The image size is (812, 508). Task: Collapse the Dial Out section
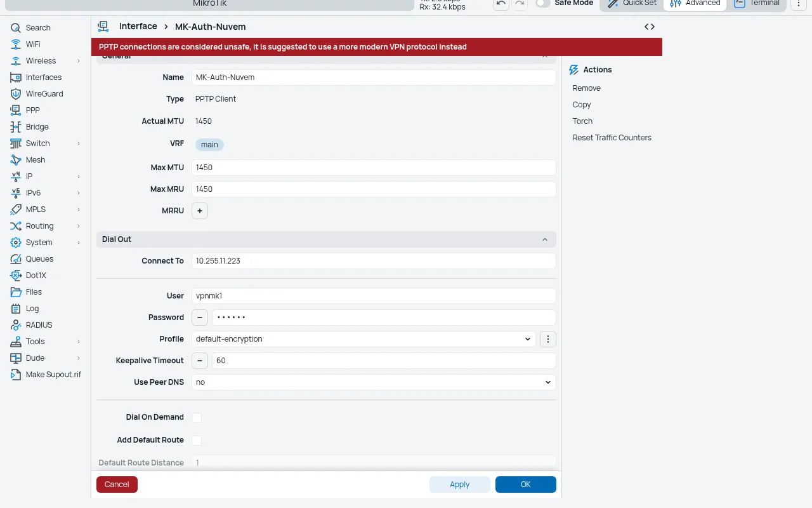[x=545, y=239]
